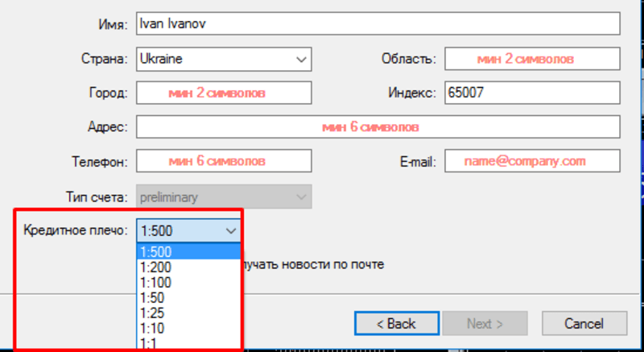Select 1:500 leverage in the list
The image size is (644, 352).
(188, 252)
